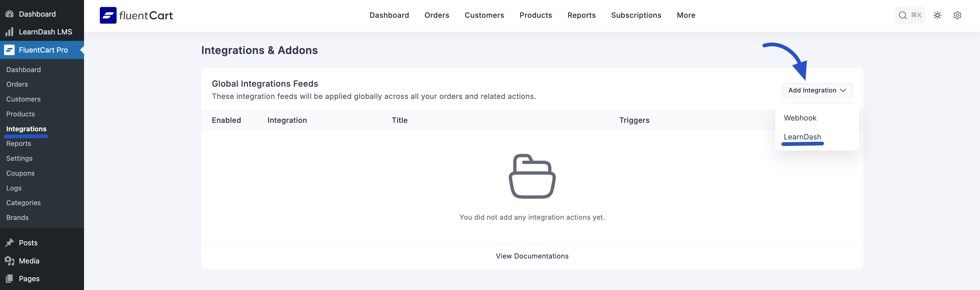The image size is (980, 290).
Task: Open Reports tab in top navigation
Action: [581, 15]
